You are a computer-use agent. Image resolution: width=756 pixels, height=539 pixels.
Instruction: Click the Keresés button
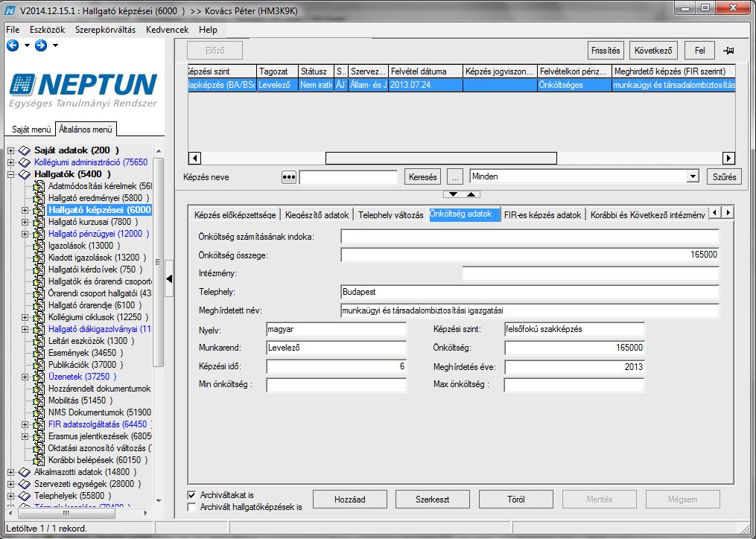point(423,177)
